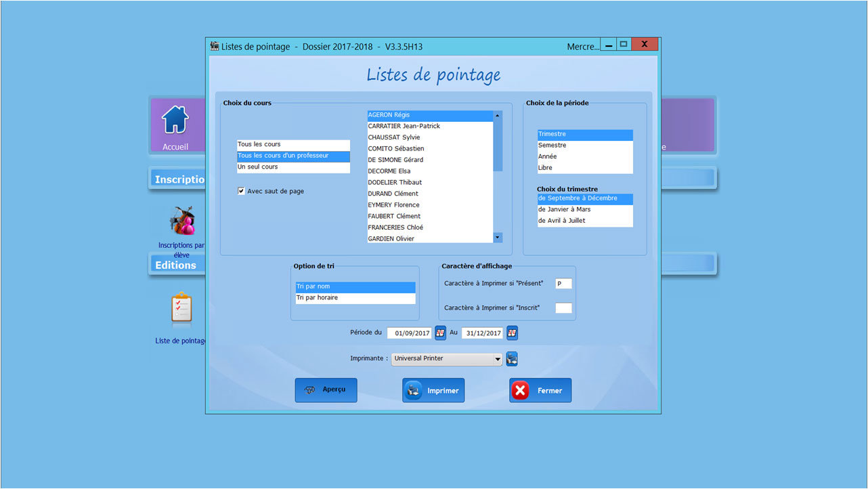Click the Inscriptions section header
Screen dimensions: 868x489
179,179
